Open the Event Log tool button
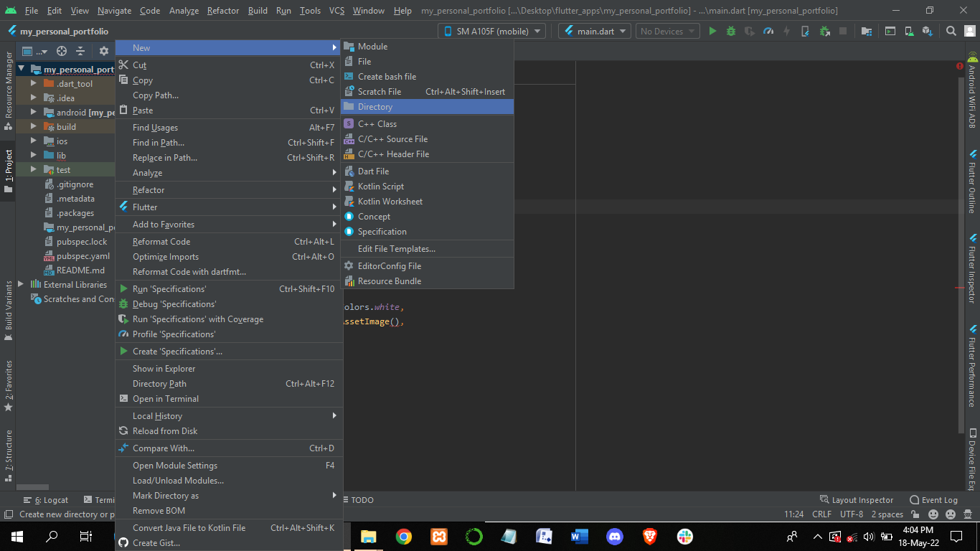Viewport: 980px width, 551px height. (x=933, y=500)
